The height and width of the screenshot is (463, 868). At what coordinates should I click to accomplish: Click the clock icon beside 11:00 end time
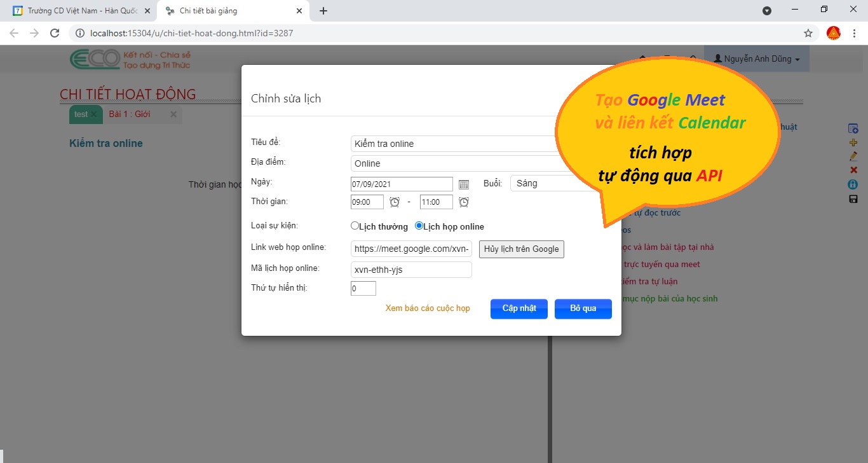tap(464, 202)
